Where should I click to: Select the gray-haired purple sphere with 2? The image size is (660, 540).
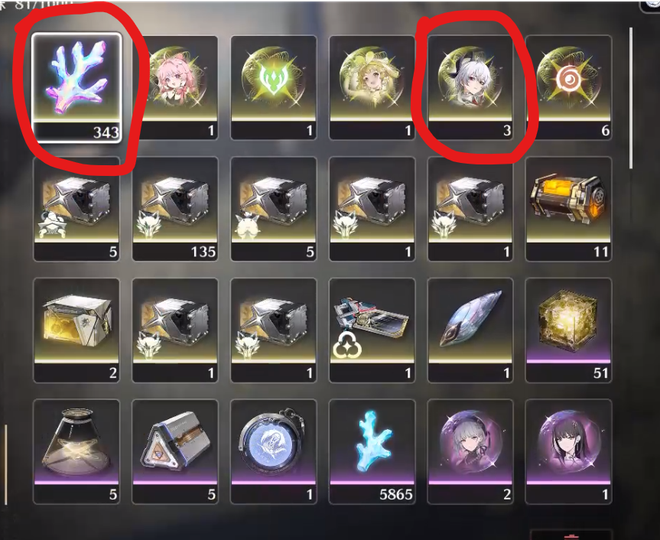470,451
